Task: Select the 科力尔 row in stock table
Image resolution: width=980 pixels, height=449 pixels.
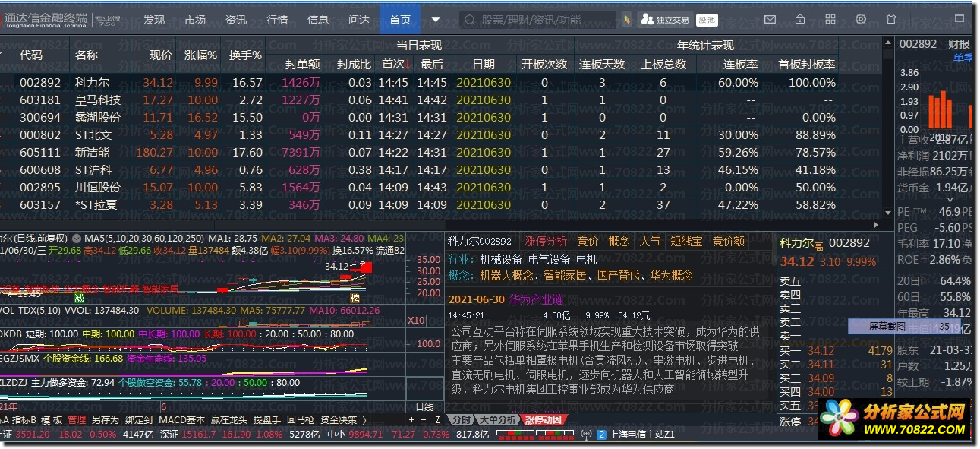Action: 442,82
